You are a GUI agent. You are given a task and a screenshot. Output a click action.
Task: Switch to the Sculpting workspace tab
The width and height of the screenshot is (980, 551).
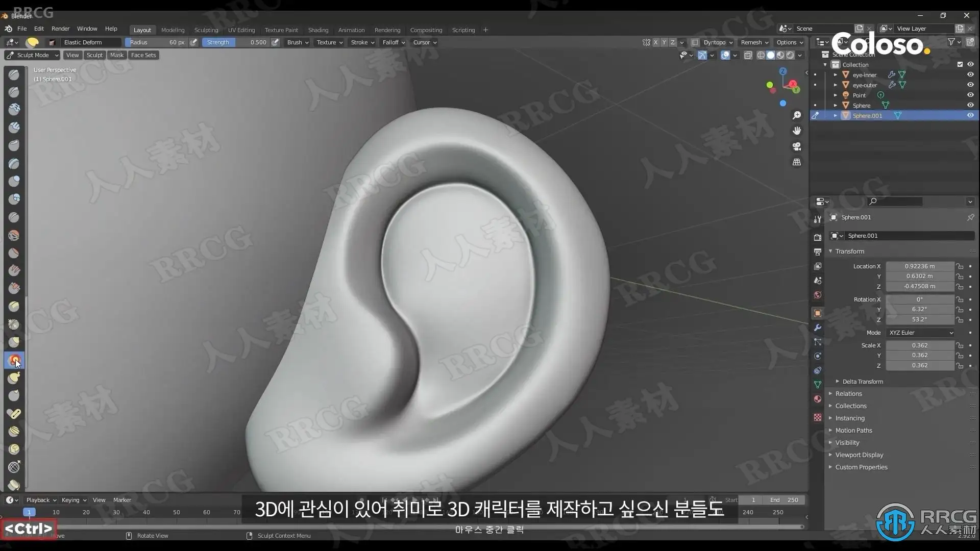click(206, 30)
